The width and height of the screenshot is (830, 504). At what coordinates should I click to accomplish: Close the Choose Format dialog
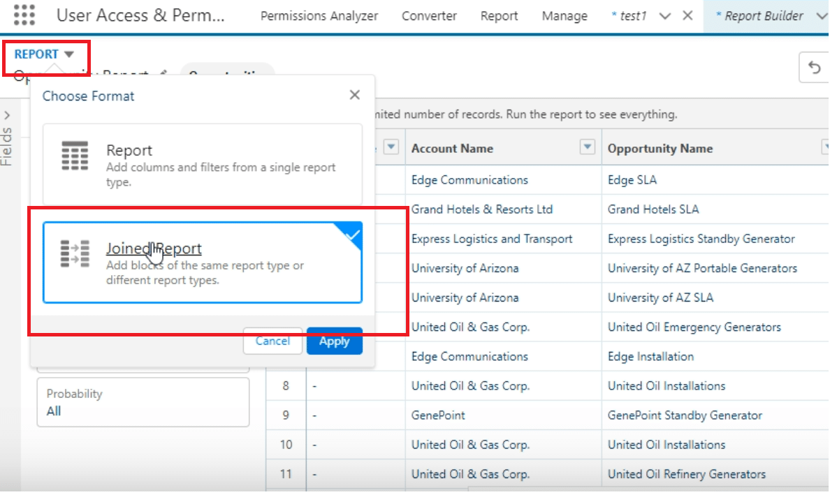pyautogui.click(x=355, y=95)
